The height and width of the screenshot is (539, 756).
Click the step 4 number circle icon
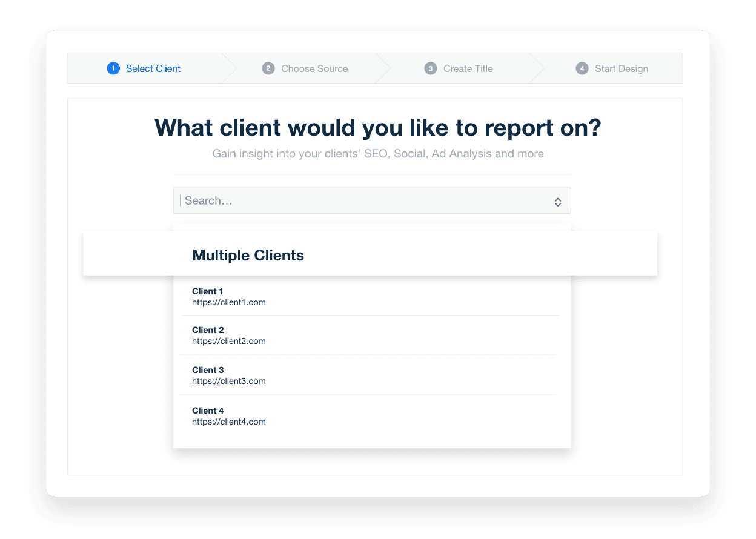click(x=582, y=68)
